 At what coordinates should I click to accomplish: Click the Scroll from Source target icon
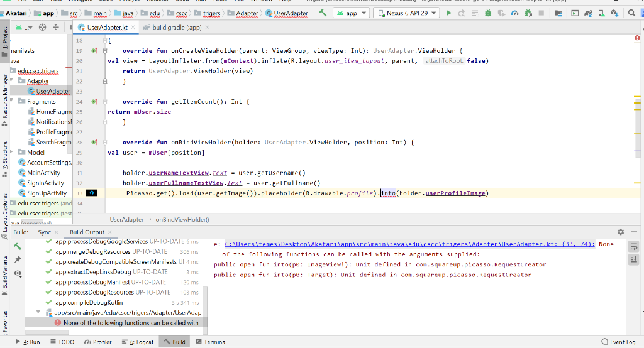pos(42,28)
